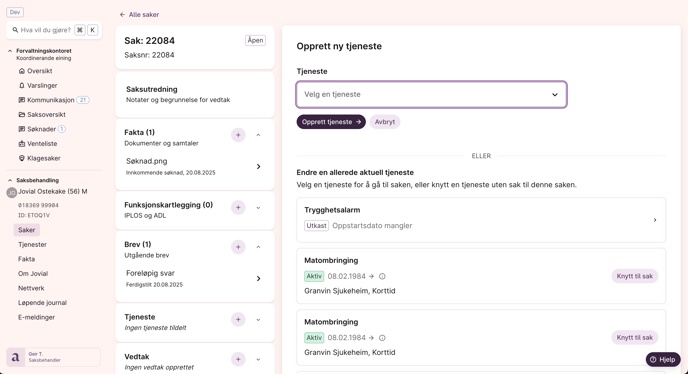Open Tjenester in the sidebar menu
This screenshot has height=374, width=688.
pos(32,245)
